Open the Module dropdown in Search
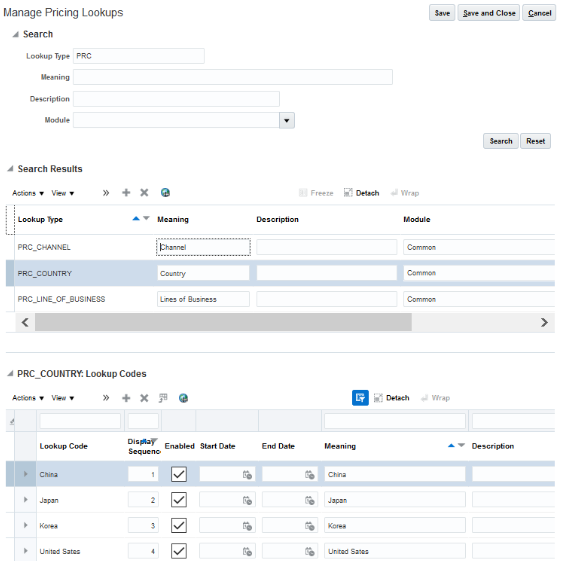 (287, 120)
